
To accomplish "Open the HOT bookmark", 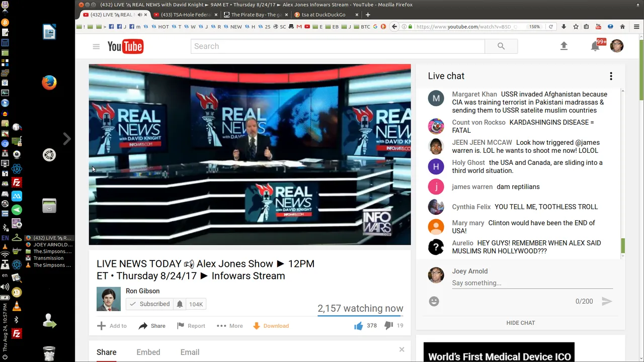I will pyautogui.click(x=160, y=27).
